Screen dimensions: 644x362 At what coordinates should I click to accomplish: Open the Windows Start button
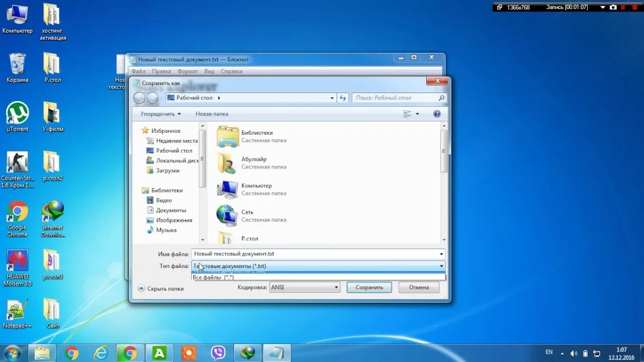[x=12, y=353]
